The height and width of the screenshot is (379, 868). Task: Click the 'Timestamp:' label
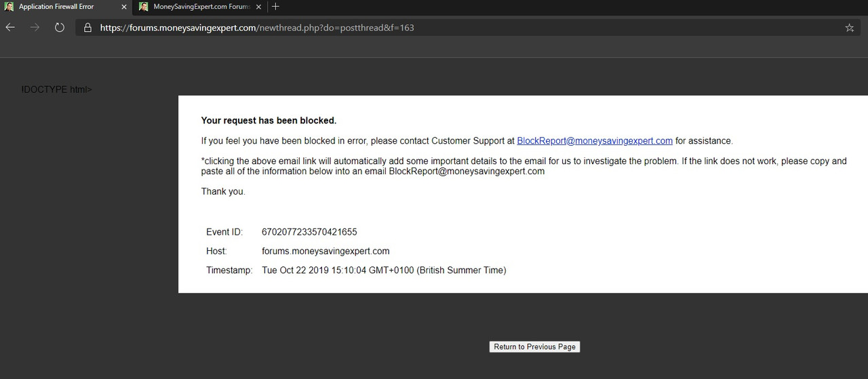coord(229,270)
